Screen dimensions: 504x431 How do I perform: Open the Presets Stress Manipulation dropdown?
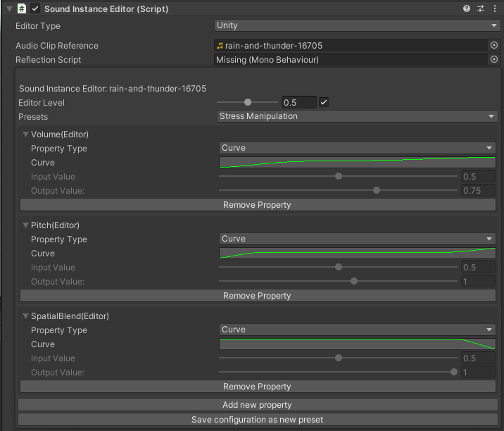(358, 116)
